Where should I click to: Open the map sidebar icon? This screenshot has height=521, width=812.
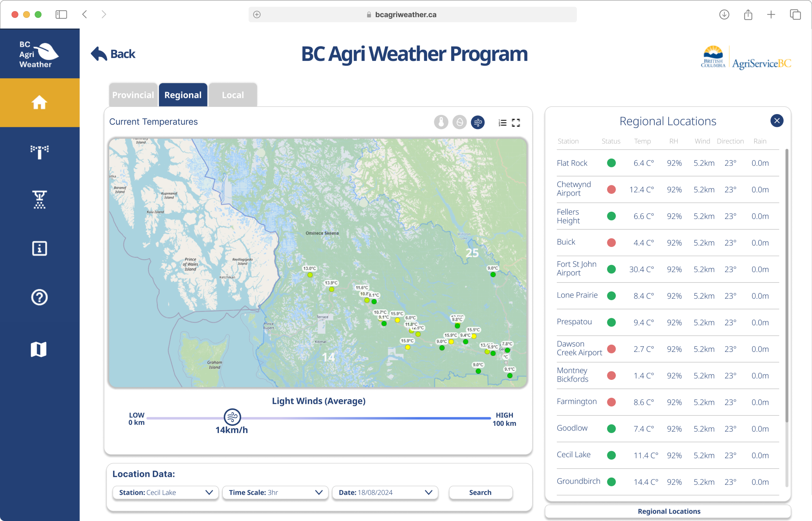(38, 349)
